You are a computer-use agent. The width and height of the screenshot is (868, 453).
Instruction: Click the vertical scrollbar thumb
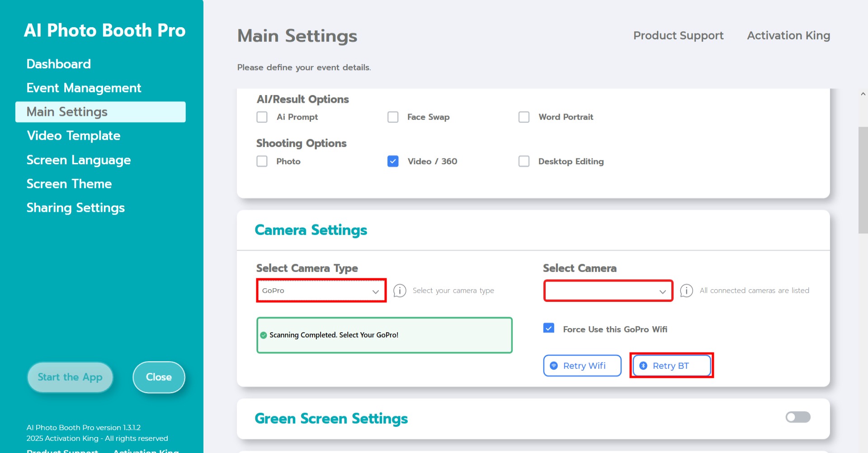(x=863, y=180)
